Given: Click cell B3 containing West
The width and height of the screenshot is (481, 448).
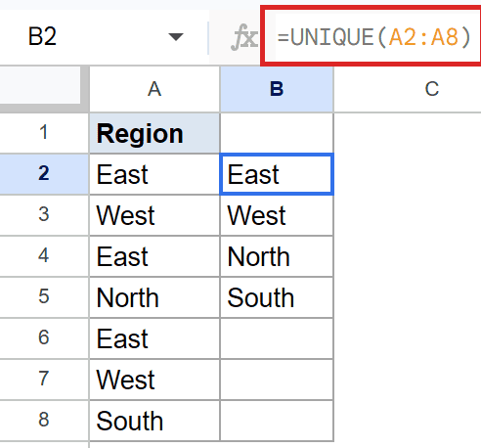Looking at the screenshot, I should pyautogui.click(x=277, y=215).
